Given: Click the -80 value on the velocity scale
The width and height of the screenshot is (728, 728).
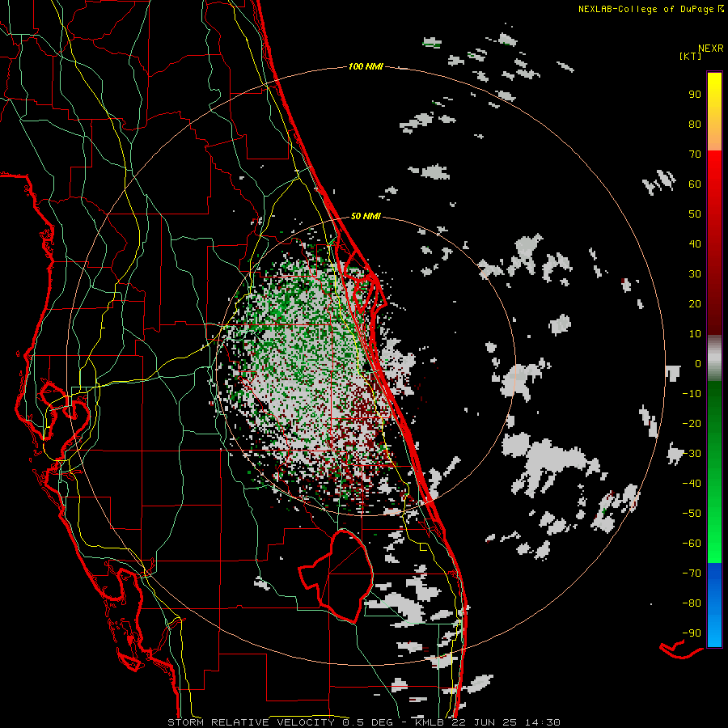Looking at the screenshot, I should click(692, 603).
